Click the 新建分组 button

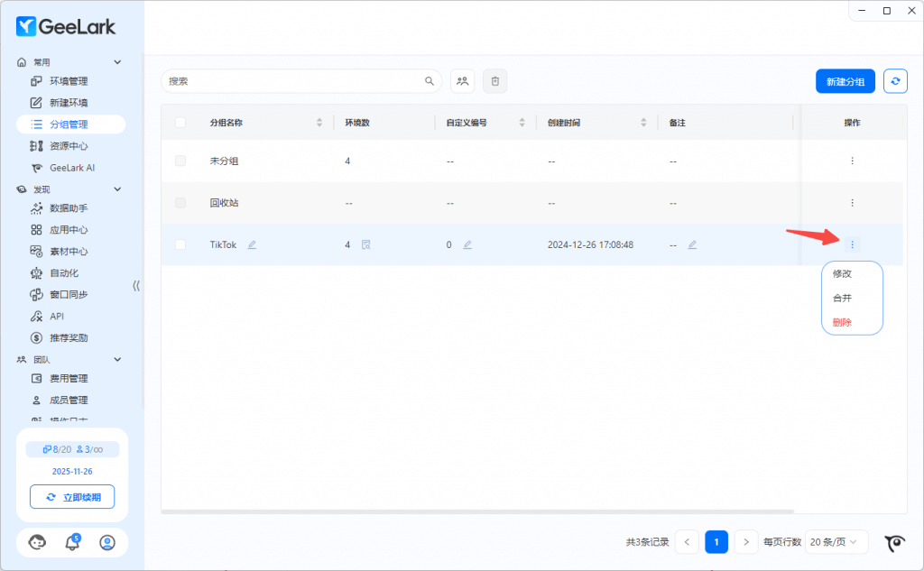coord(845,81)
